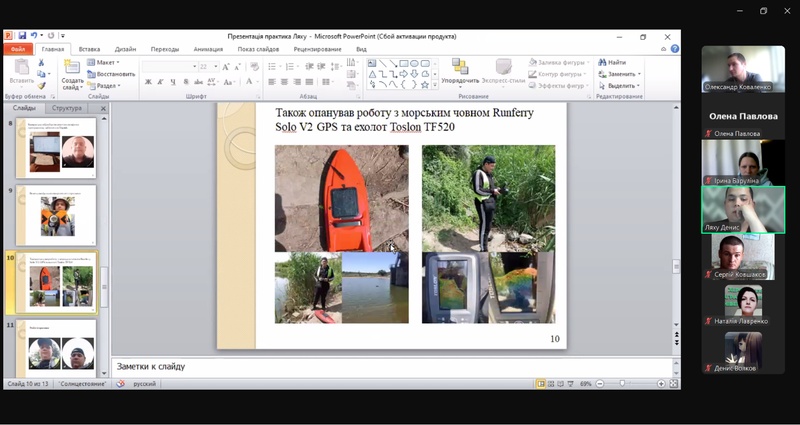Select the Format Painter brush

tap(41, 85)
